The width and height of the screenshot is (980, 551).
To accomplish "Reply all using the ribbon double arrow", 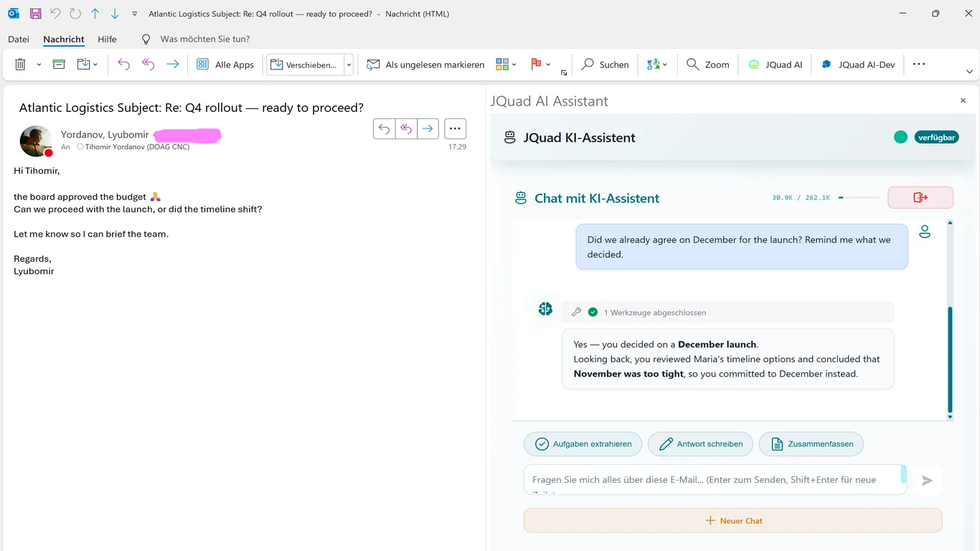I will click(148, 65).
